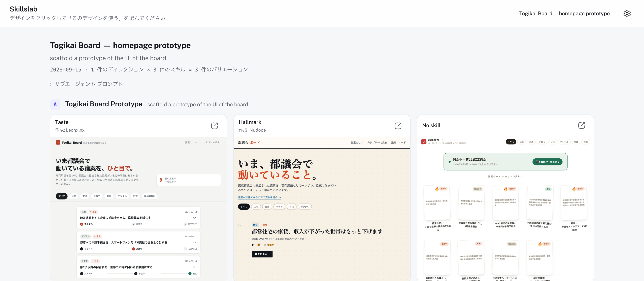Open the カテゴリで探す nav link in Taste
This screenshot has height=281, width=644.
[211, 142]
